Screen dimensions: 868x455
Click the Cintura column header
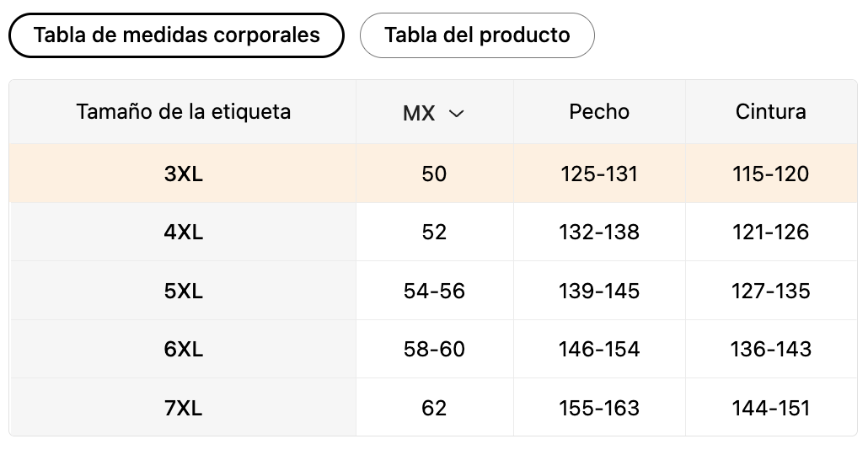coord(770,112)
